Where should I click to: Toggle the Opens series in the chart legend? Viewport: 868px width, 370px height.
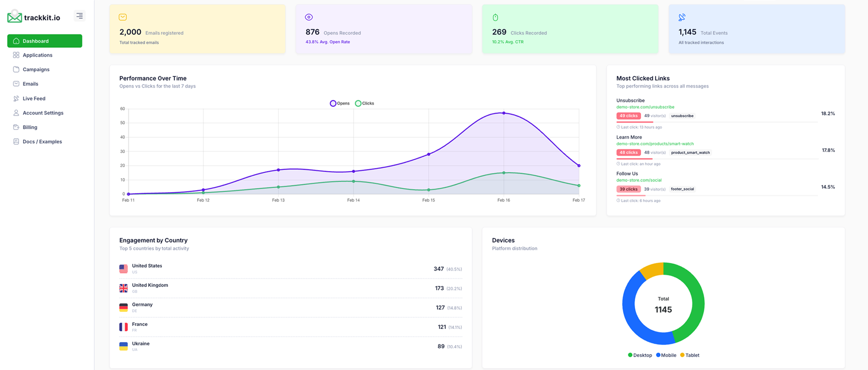pos(339,103)
